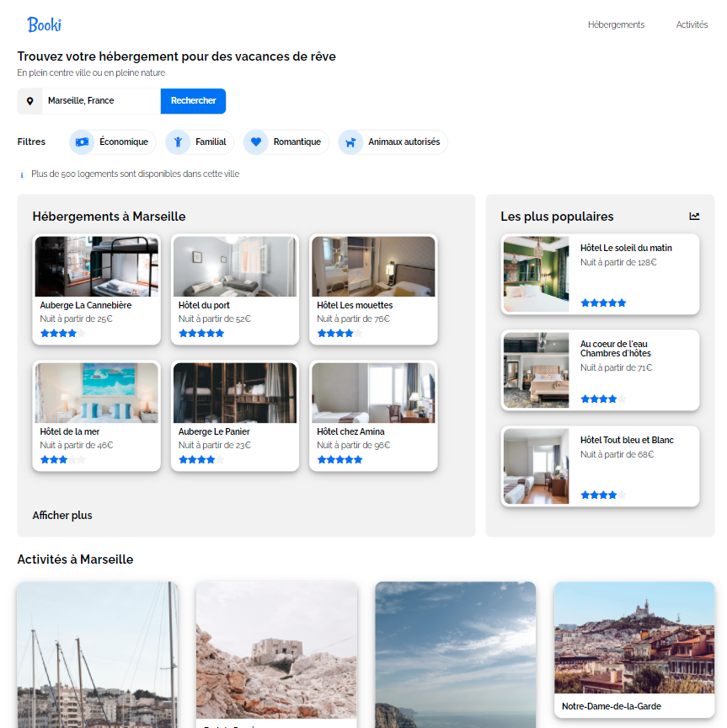Viewport: 727px width, 728px height.
Task: Click the Hôtel Les mouettes title
Action: [355, 305]
